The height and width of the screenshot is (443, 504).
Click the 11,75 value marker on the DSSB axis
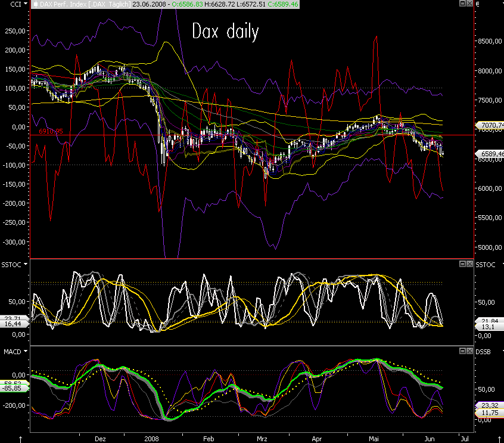(x=490, y=413)
